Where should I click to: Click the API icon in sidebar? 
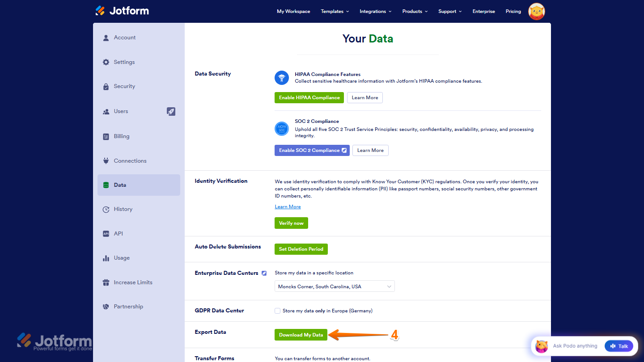coord(106,234)
